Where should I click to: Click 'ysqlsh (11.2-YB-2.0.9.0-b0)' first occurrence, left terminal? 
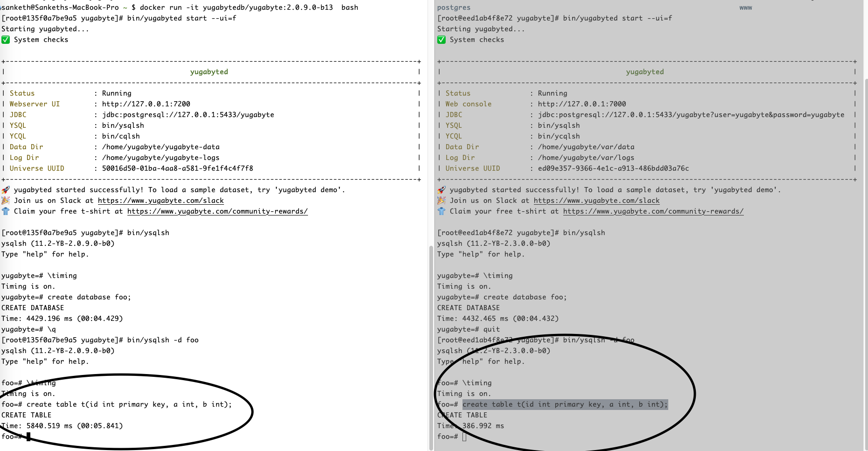point(58,243)
